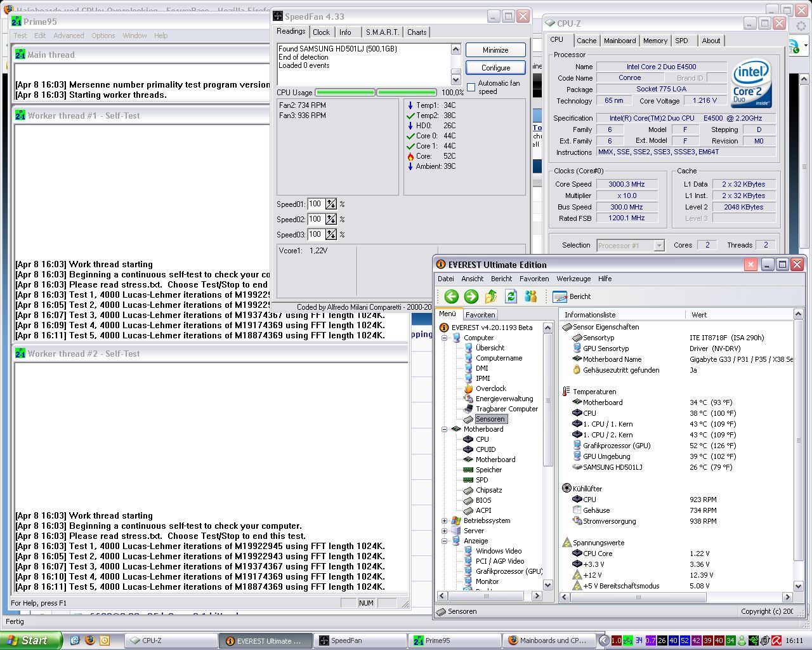Click the Speed02 spinner arrows in SpeedFan
Image resolution: width=812 pixels, height=650 pixels.
click(331, 219)
